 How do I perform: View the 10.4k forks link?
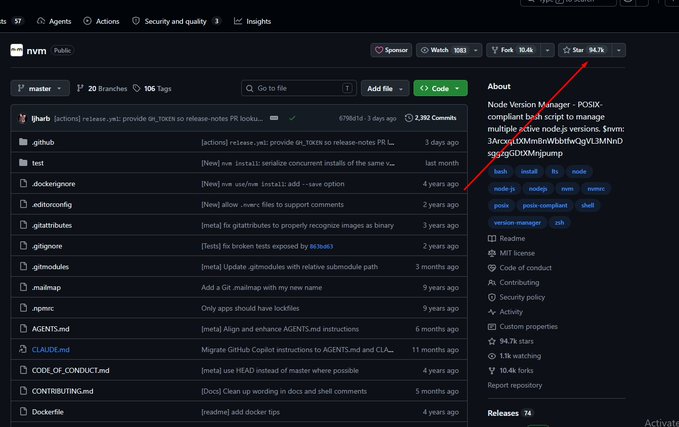tap(511, 371)
